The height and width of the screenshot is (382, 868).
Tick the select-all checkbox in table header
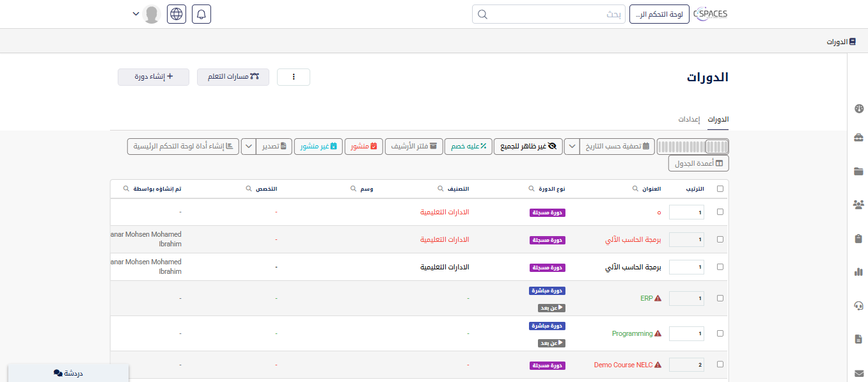(x=720, y=189)
